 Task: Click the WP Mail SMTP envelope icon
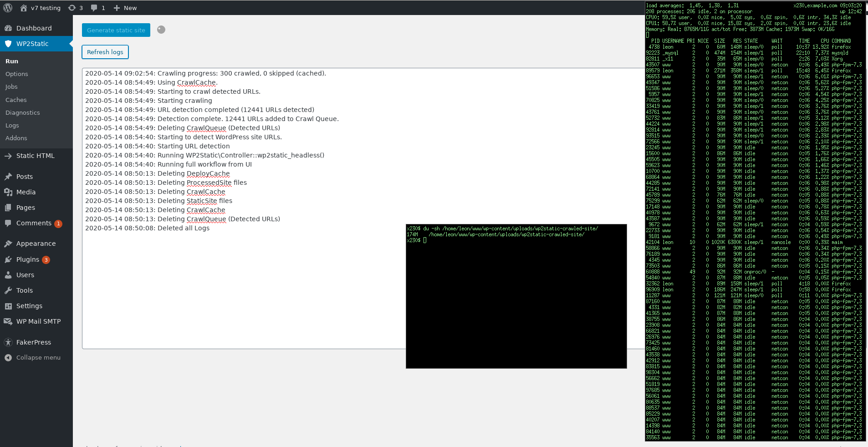[x=8, y=321]
